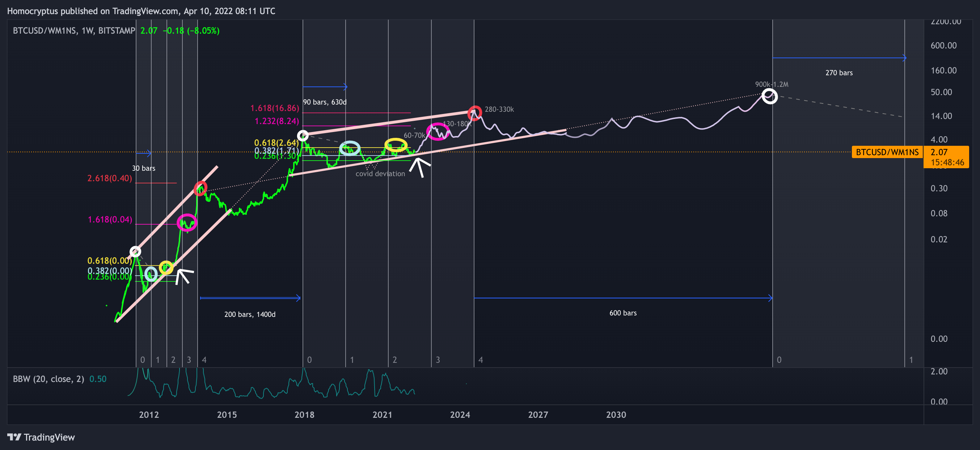Click the 2021 time axis label
The image size is (980, 450).
(x=382, y=415)
